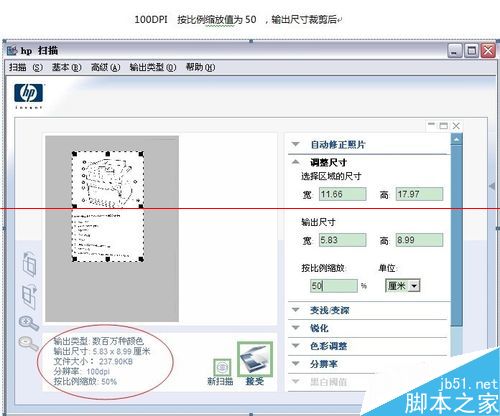The width and height of the screenshot is (500, 416).
Task: Click the zoom in magnifier icon
Action: pos(29,323)
